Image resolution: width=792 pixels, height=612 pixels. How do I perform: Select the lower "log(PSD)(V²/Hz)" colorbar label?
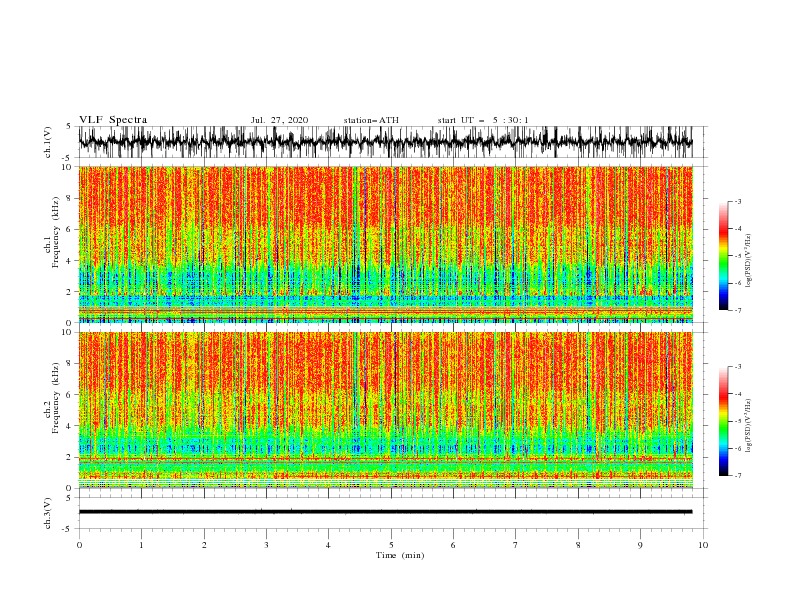click(x=748, y=426)
